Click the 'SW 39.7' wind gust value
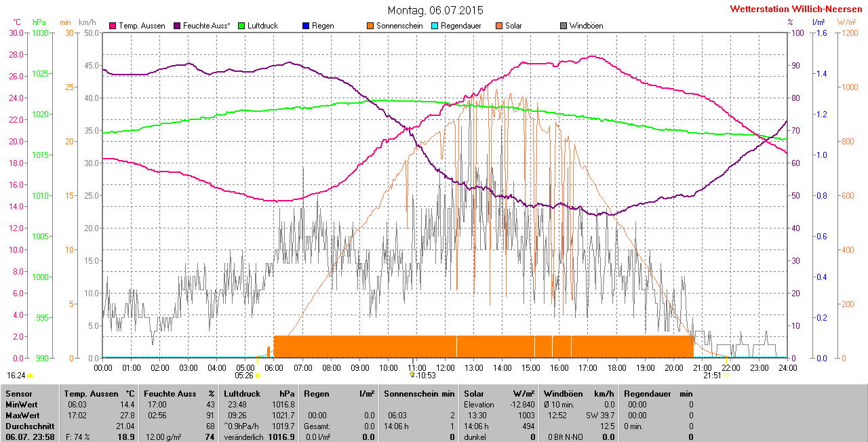The height and width of the screenshot is (442, 868). [600, 415]
